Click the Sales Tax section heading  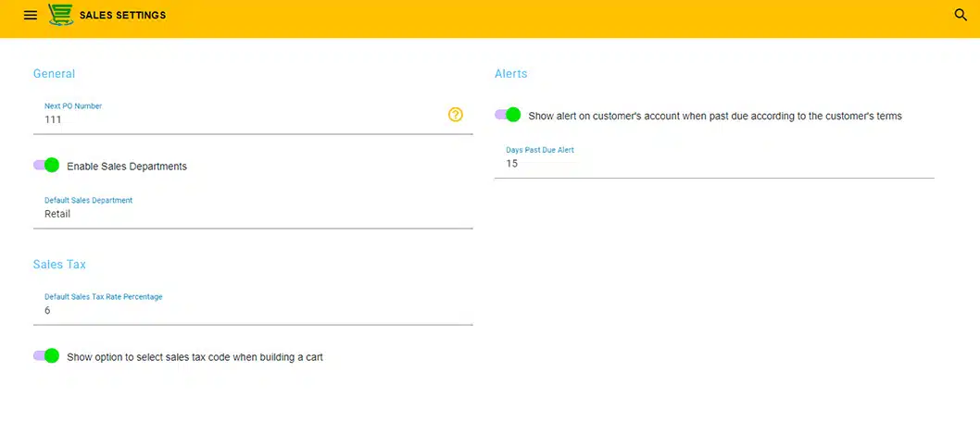point(59,265)
